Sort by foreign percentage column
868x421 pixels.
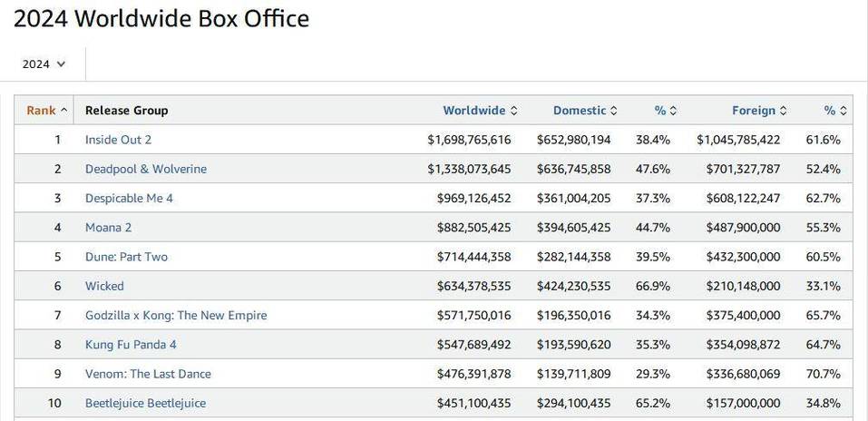(x=835, y=110)
